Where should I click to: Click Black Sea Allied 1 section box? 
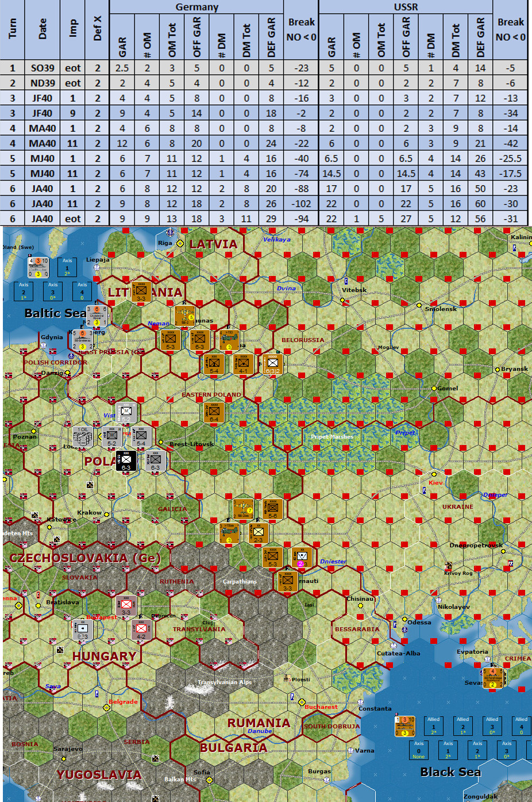[x=434, y=726]
